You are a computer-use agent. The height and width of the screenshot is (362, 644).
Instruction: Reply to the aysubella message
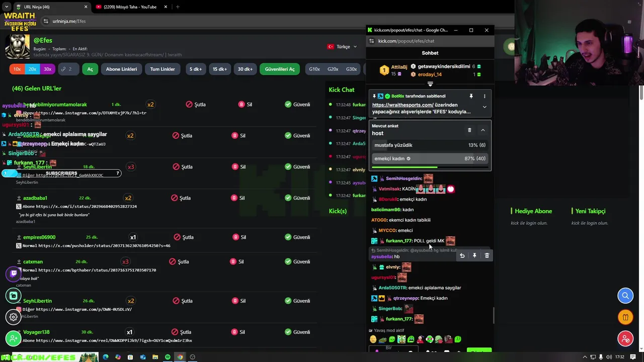tap(462, 255)
